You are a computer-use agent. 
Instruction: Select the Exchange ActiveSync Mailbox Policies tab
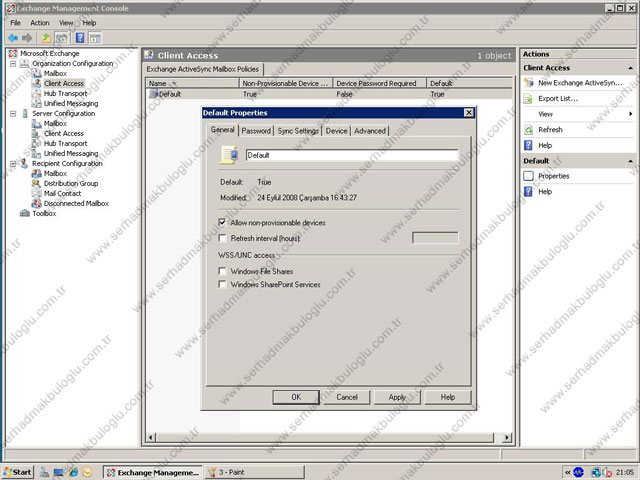click(202, 69)
